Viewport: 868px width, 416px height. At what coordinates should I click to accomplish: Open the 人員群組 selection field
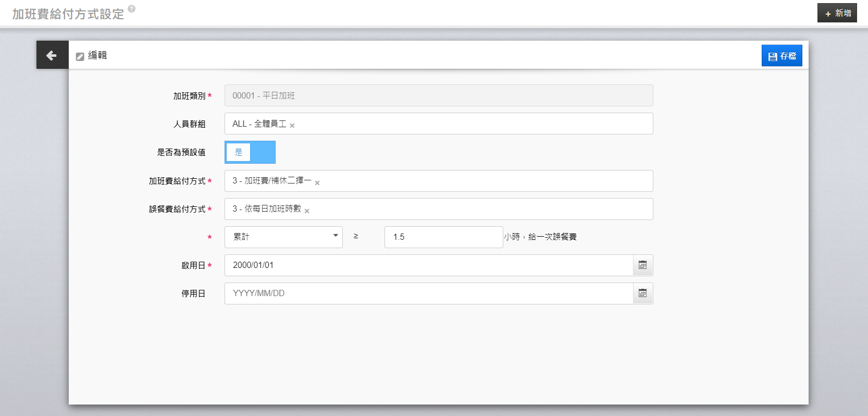click(x=469, y=124)
